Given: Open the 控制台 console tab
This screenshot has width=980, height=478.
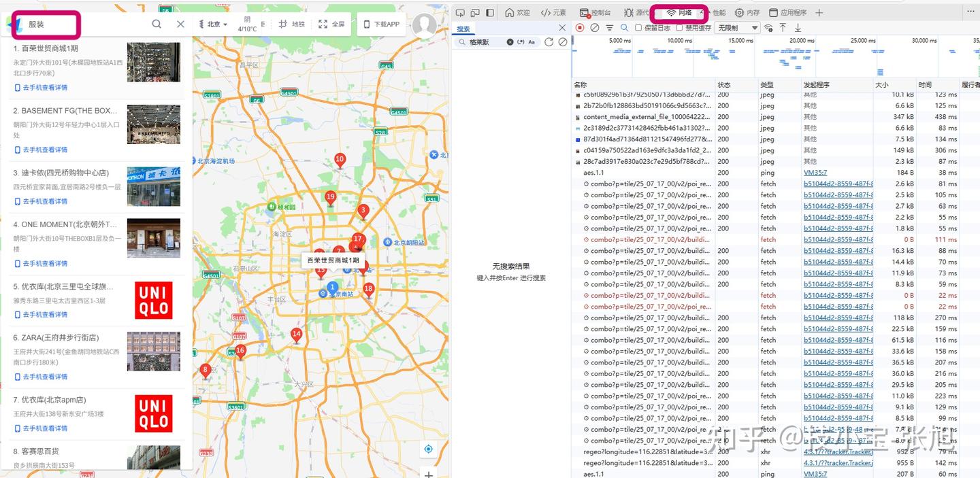Looking at the screenshot, I should pyautogui.click(x=595, y=13).
